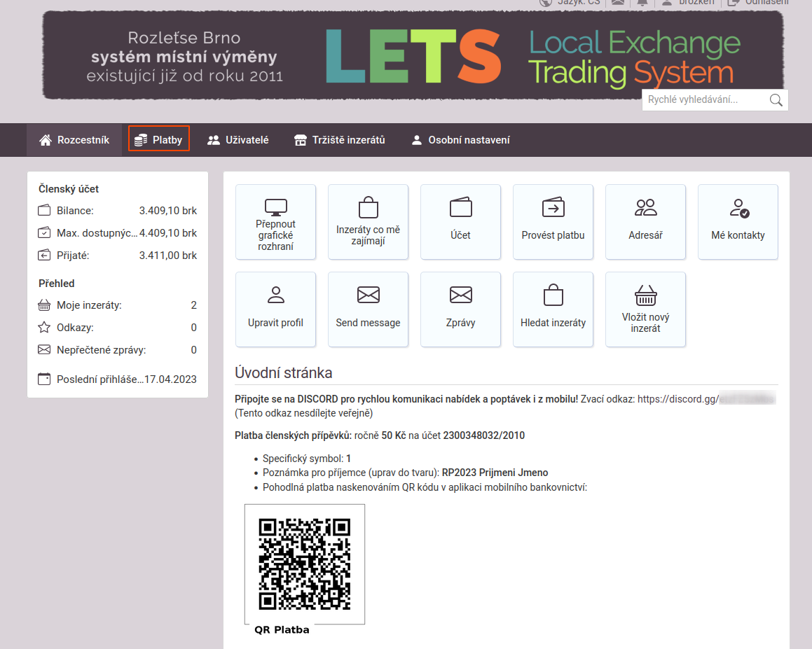Open the Přepnout grafické rozhraní tile
Screen dimensions: 812x649
tap(275, 222)
